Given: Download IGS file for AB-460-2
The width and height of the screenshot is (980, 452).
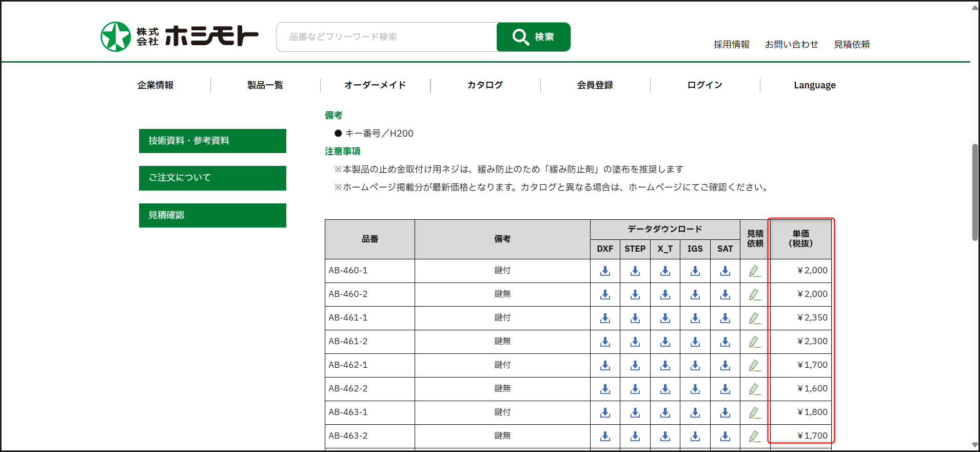Looking at the screenshot, I should pos(695,294).
